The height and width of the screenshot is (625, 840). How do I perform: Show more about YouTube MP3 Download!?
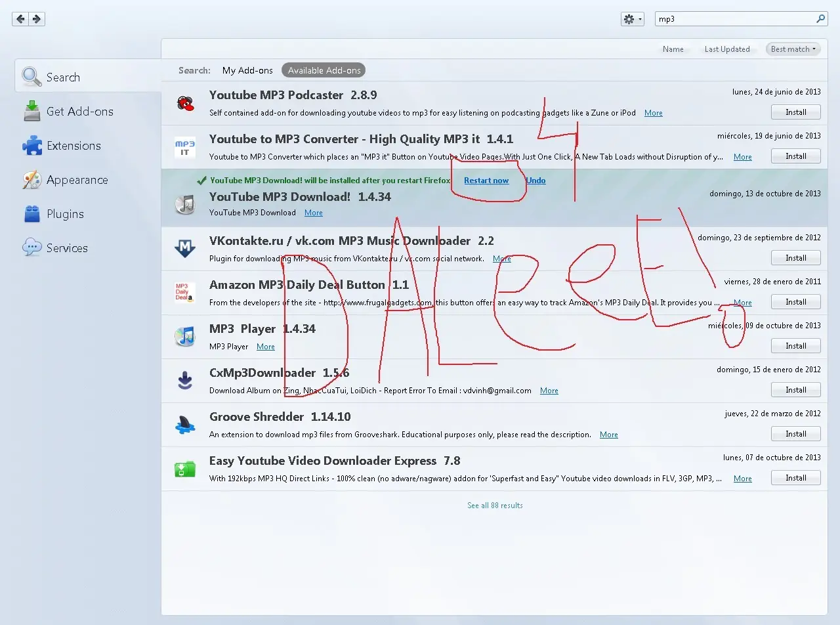click(314, 213)
